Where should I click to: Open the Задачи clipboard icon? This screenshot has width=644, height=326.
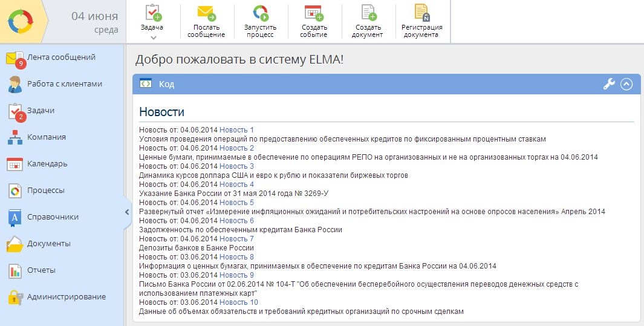(16, 112)
